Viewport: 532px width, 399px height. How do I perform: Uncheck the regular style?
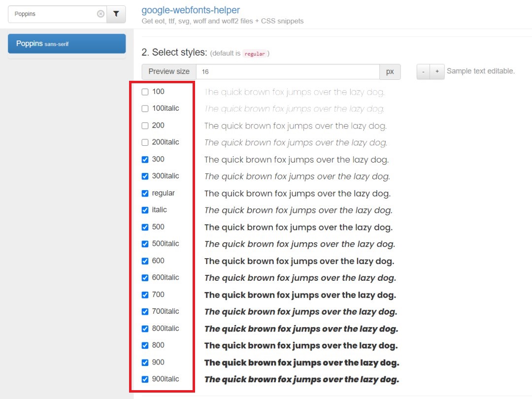click(145, 193)
